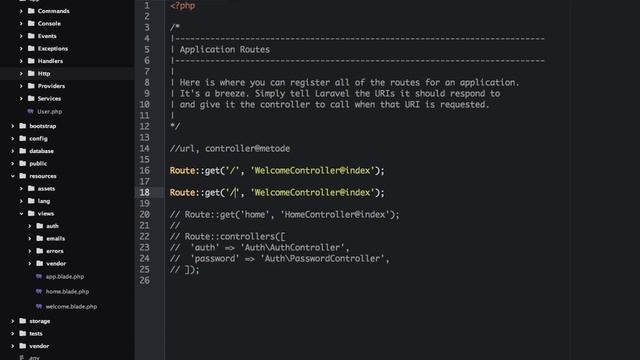Expand the Services folder chevron

click(x=21, y=98)
